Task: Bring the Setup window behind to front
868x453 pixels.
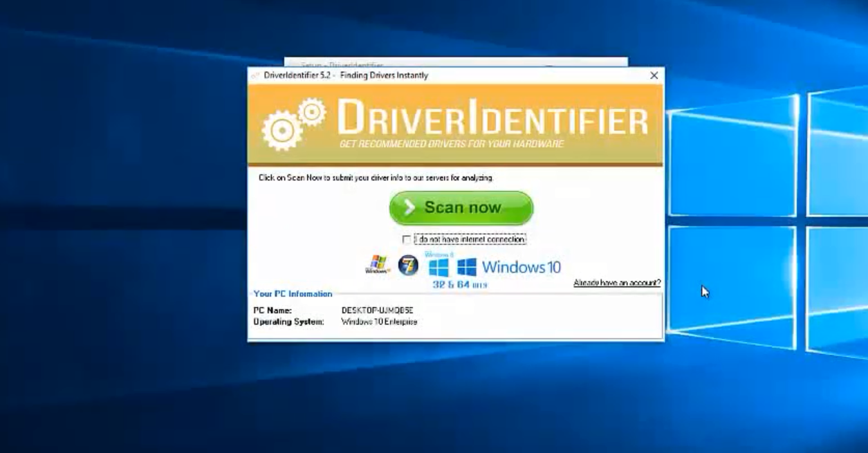Action: [456, 62]
